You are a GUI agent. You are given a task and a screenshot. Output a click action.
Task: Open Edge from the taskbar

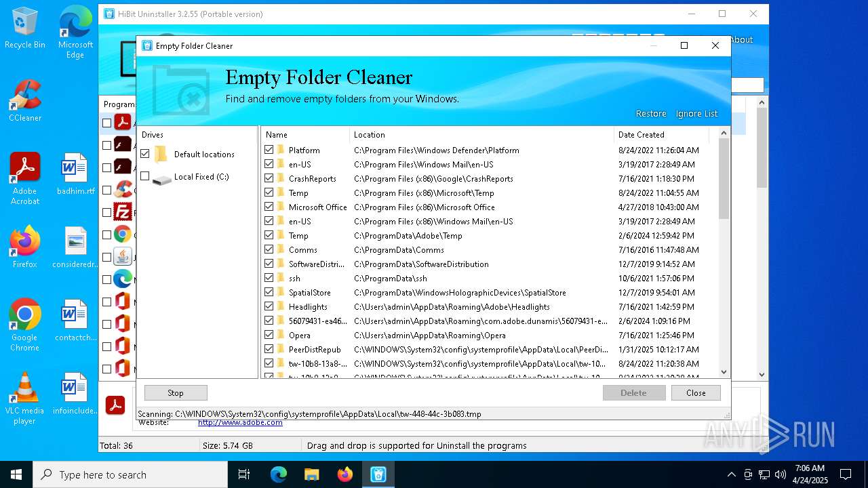click(278, 474)
